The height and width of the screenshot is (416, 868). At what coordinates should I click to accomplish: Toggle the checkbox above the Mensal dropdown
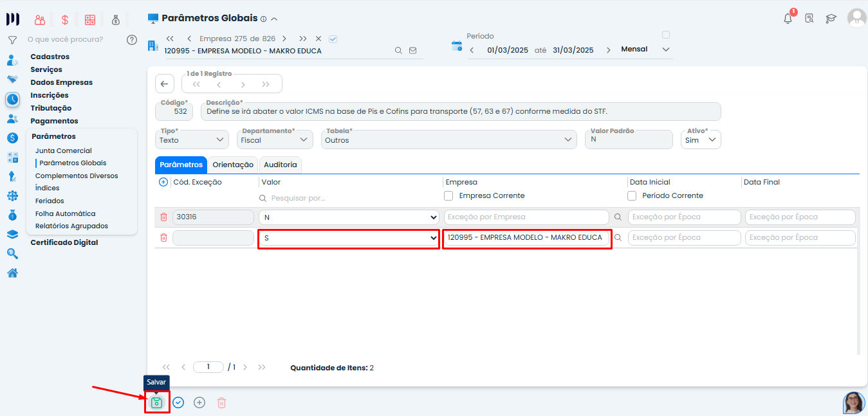click(666, 35)
